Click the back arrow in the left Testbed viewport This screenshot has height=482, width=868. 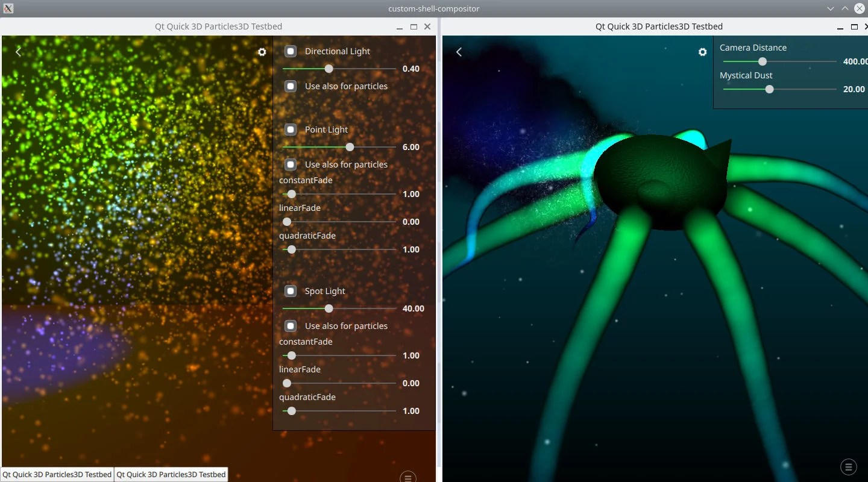[x=18, y=52]
